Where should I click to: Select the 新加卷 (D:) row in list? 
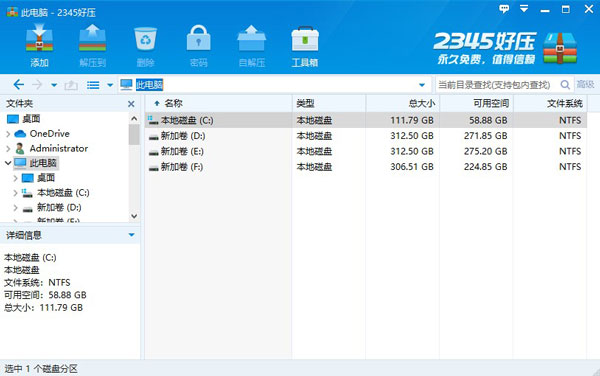coord(366,136)
